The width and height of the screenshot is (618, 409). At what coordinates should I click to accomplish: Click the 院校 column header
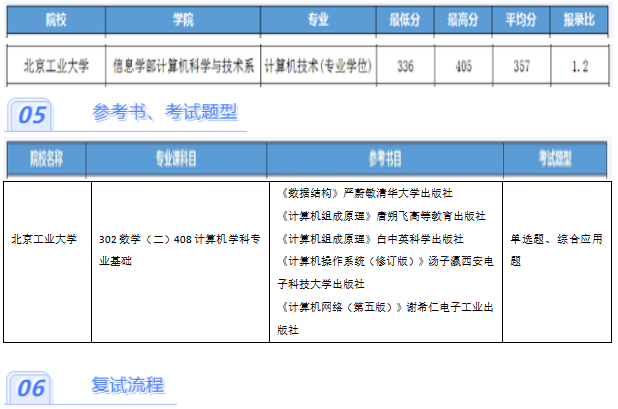click(56, 19)
